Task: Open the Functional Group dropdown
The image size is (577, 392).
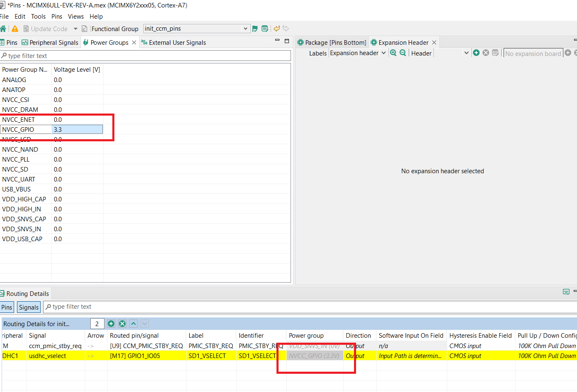Action: pos(245,28)
